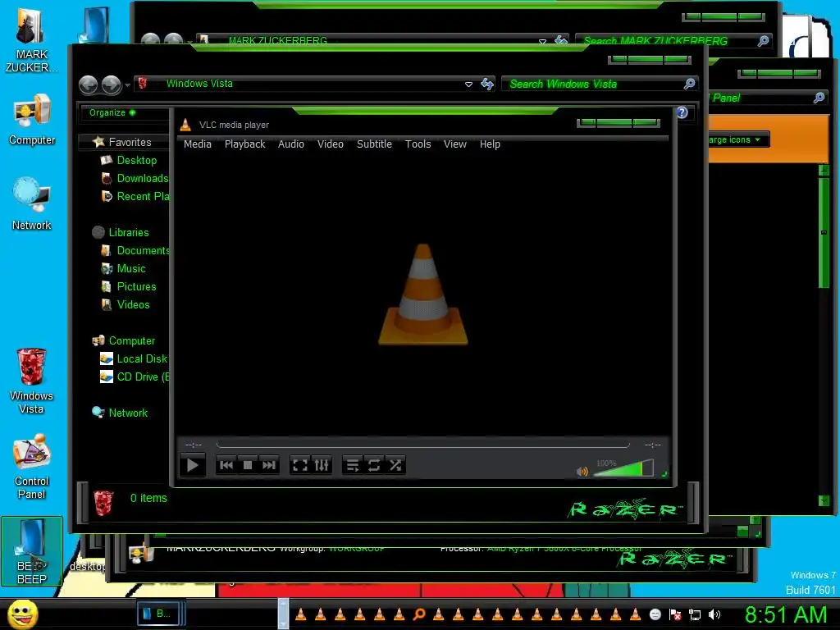Click Computer desktop icon

tap(32, 120)
